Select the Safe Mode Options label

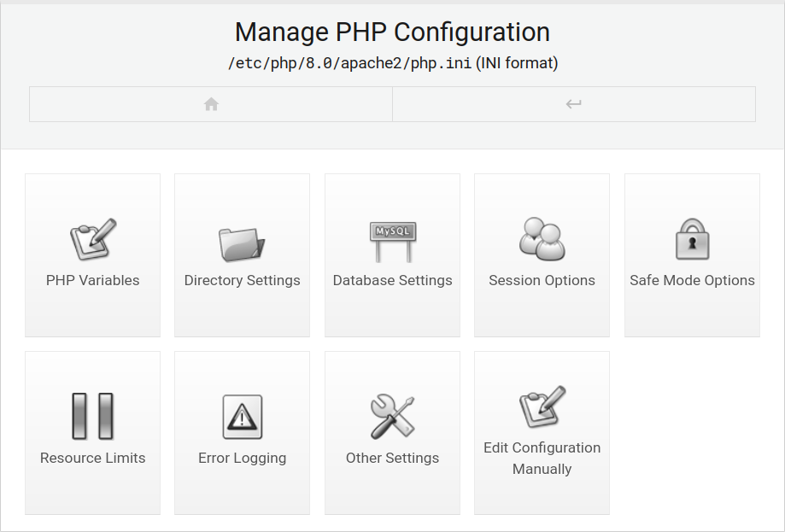point(692,280)
